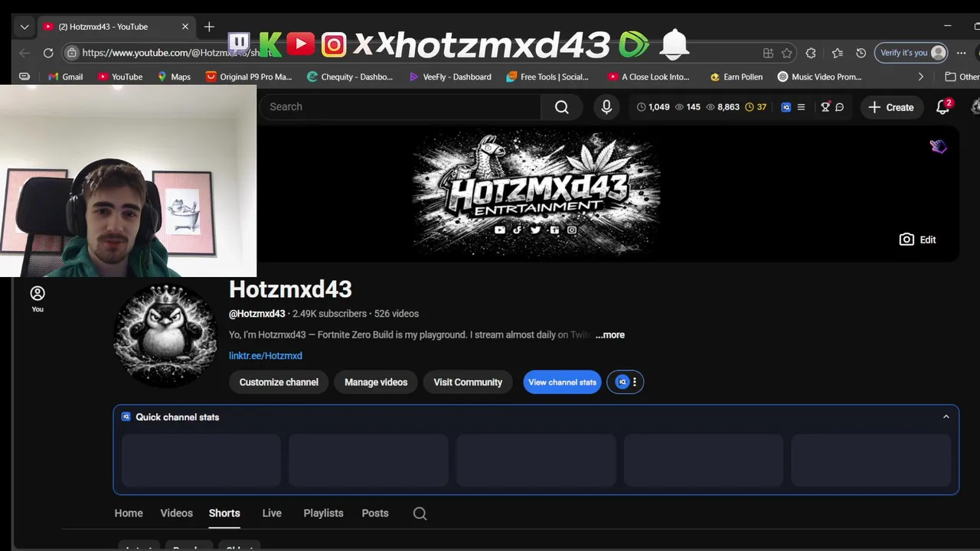Open the Free Tools | Social... bookmark
The image size is (980, 551).
547,77
